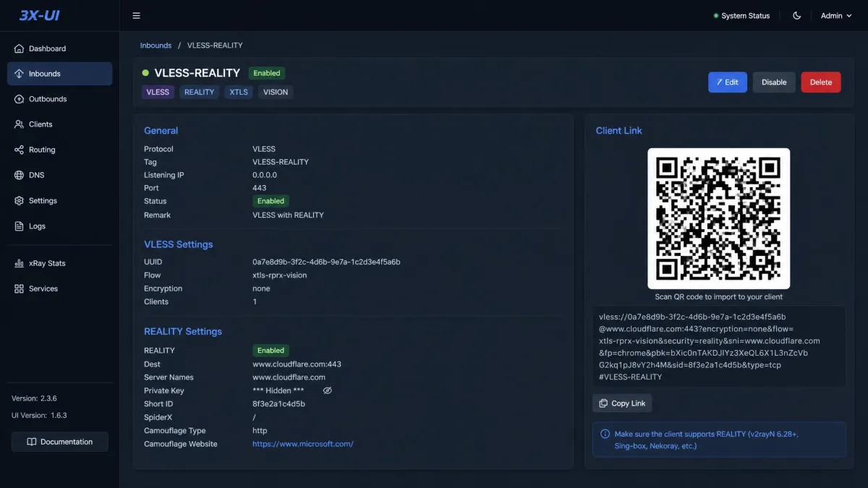The height and width of the screenshot is (488, 868).
Task: Click the Routing nodes icon
Action: [19, 150]
